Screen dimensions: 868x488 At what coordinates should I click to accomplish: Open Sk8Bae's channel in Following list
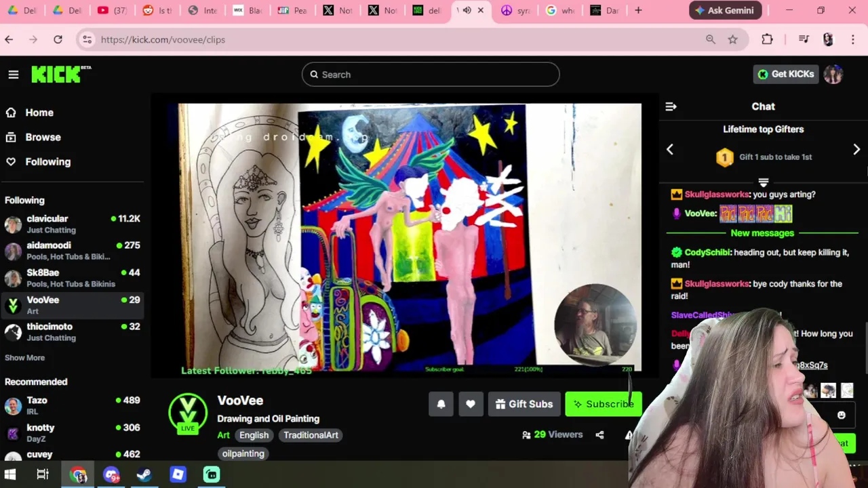72,278
